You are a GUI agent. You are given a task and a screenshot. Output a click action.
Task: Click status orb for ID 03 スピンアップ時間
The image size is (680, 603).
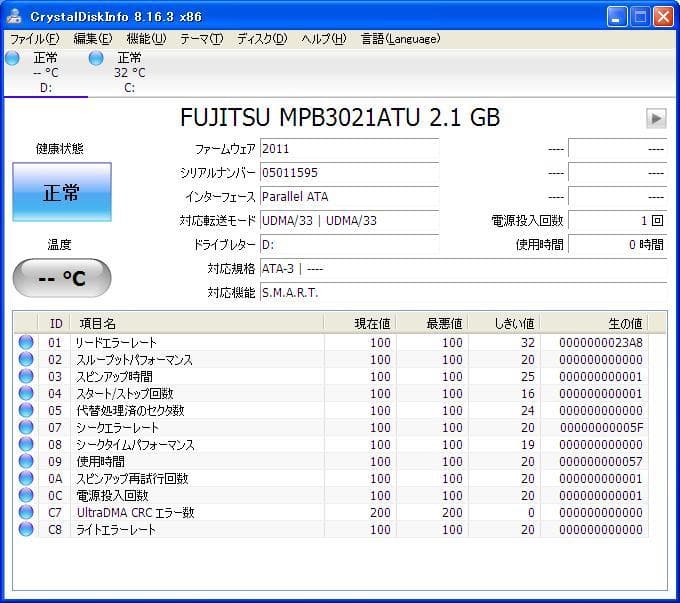pos(26,376)
